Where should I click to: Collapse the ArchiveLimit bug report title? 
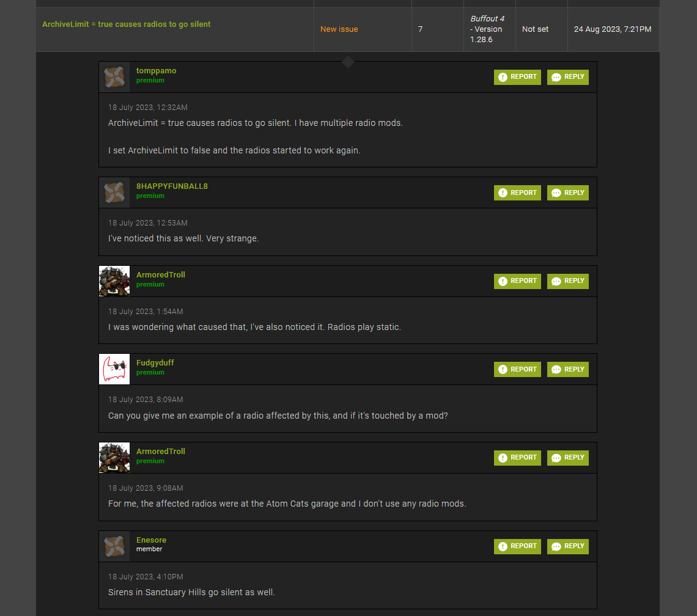pos(126,24)
